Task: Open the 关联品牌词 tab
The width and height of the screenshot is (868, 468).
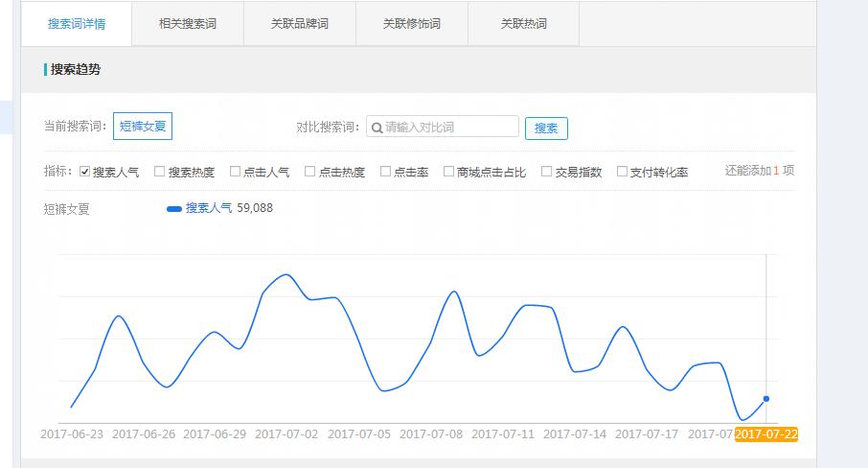Action: [300, 24]
